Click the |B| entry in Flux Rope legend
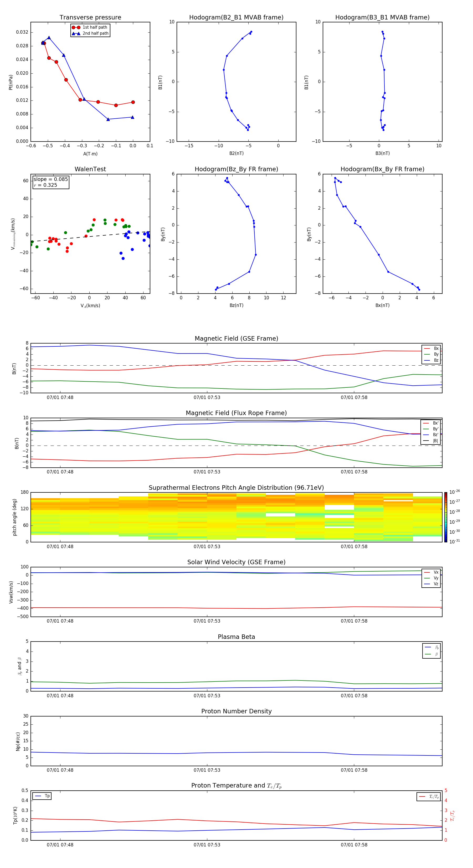 [x=431, y=441]
